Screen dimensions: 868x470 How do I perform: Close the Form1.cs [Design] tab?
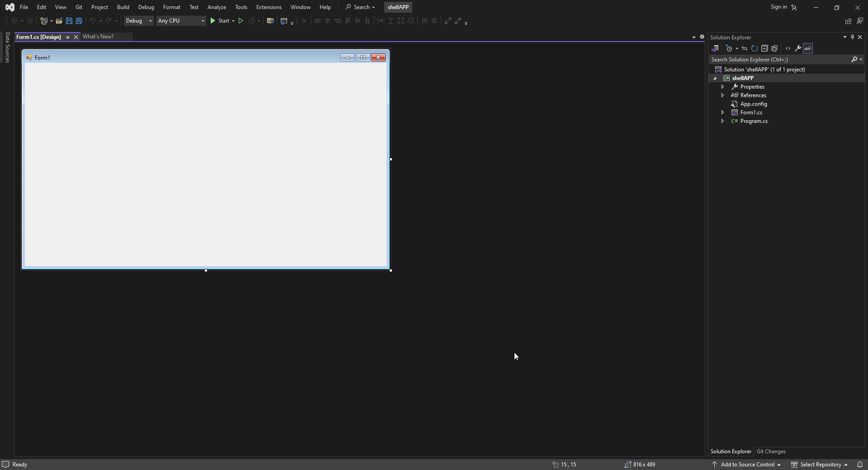click(76, 37)
